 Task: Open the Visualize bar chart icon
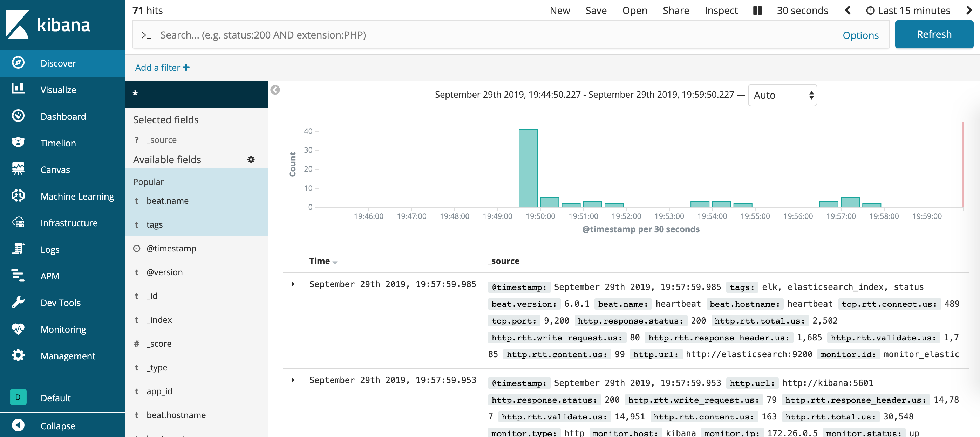[x=18, y=89]
